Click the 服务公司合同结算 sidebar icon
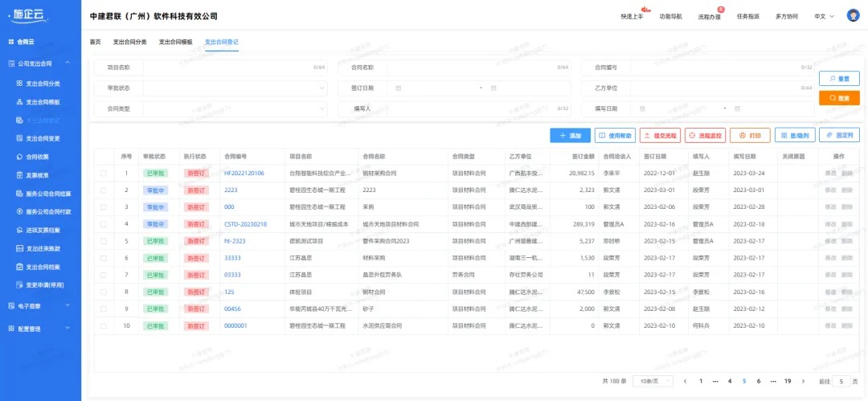868x401 pixels. point(19,194)
